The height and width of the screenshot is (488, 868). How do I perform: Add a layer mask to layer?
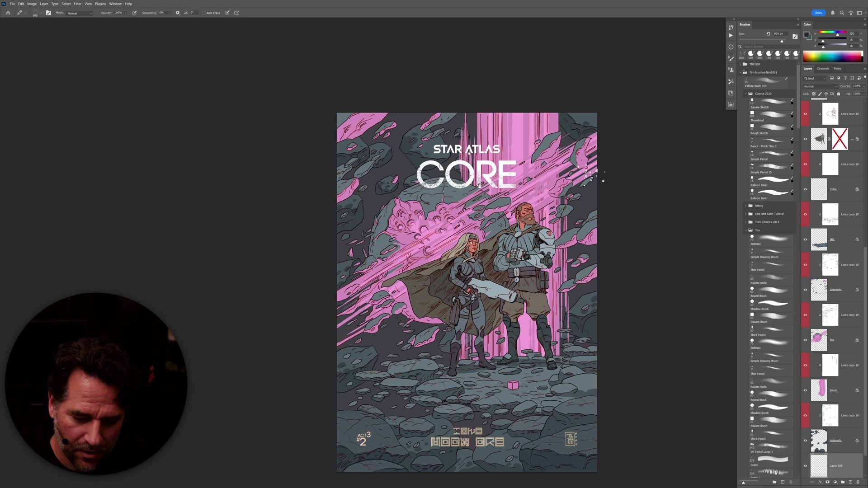click(827, 482)
